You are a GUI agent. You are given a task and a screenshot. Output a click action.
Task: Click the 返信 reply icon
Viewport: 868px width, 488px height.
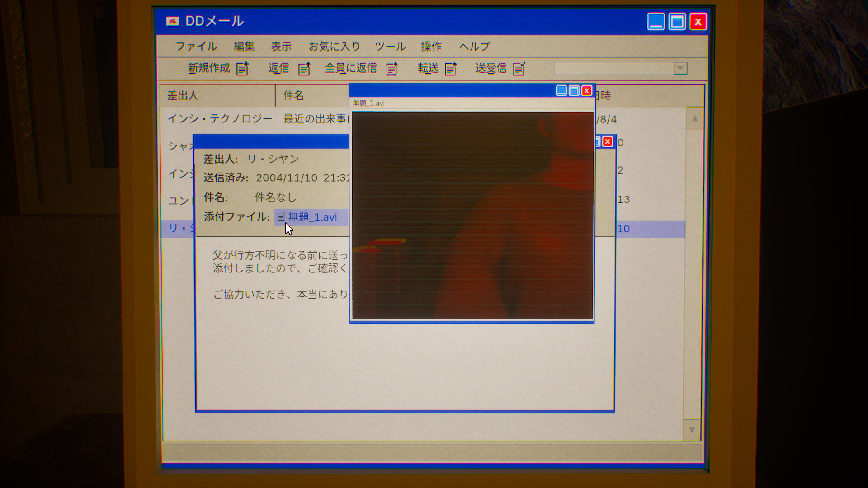(304, 69)
